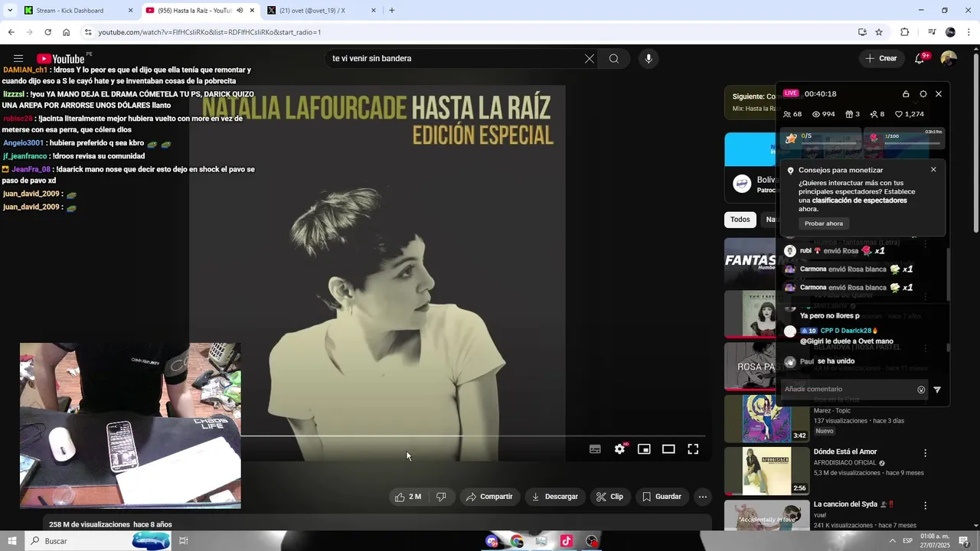
Task: Open Dónde Está el Amor thumbnail
Action: point(766,471)
